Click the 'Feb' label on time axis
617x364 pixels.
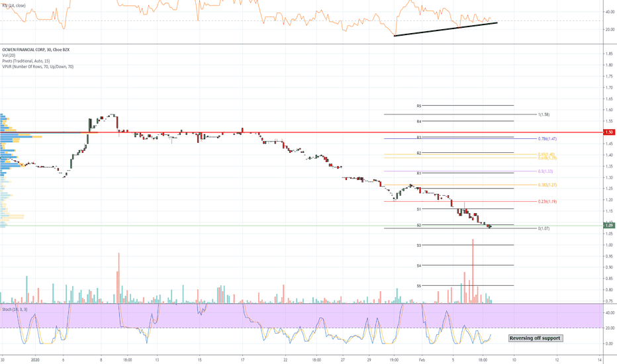tap(422, 359)
